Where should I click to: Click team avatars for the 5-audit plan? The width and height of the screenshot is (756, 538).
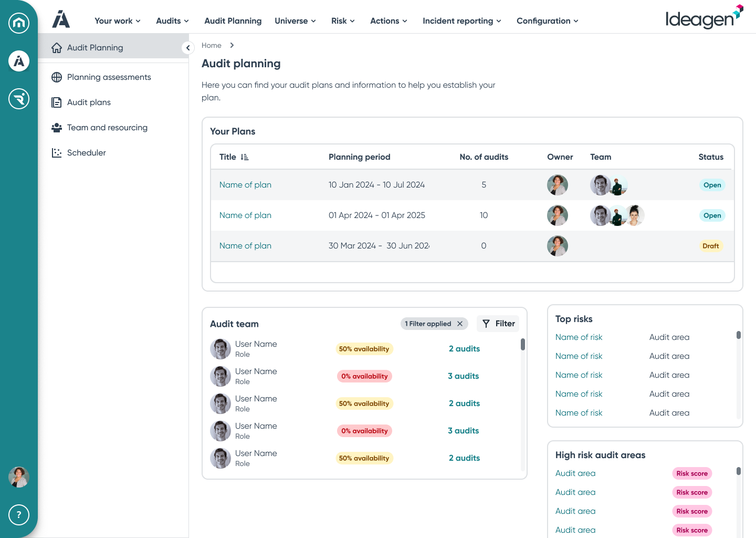click(609, 185)
